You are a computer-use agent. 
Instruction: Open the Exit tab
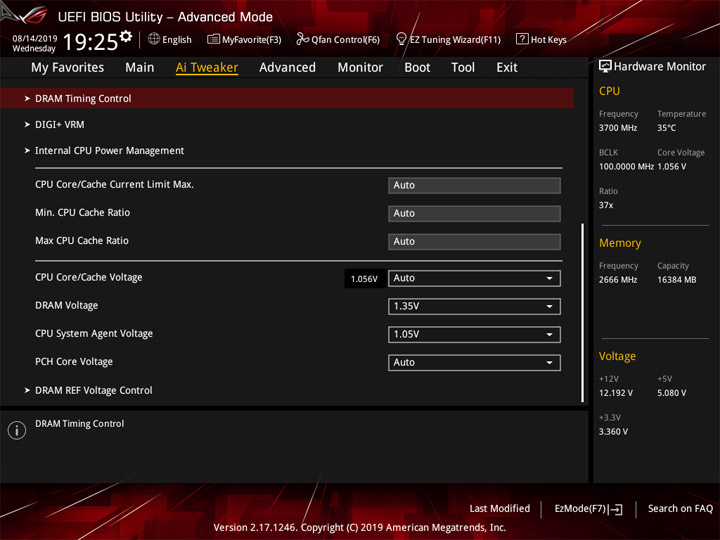coord(507,68)
